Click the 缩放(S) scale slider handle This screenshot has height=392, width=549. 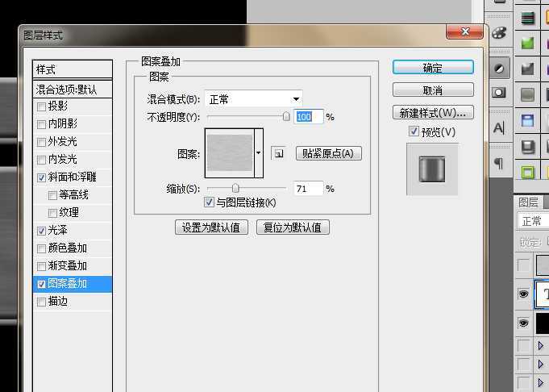(235, 189)
